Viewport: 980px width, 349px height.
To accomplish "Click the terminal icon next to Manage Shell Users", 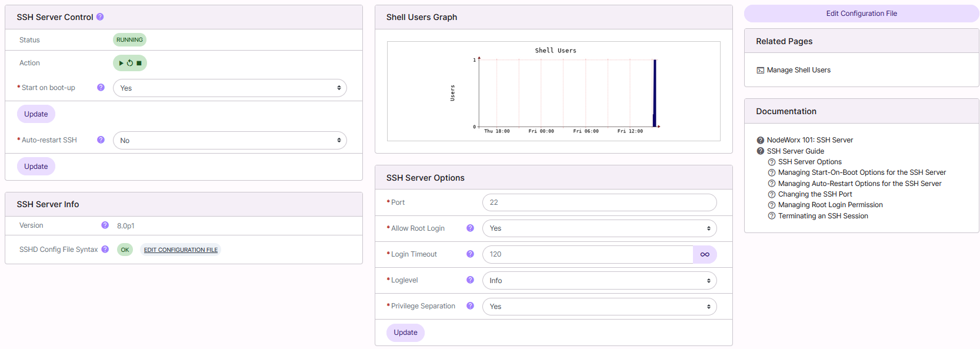I will click(760, 70).
